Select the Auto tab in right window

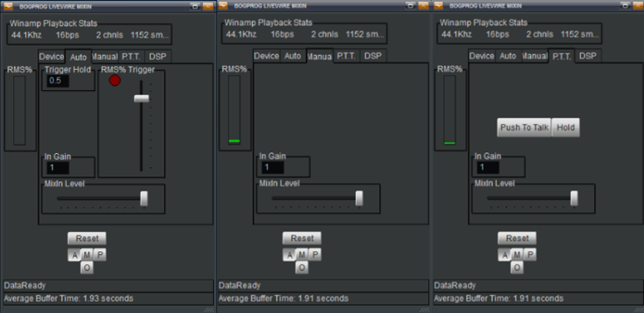click(508, 56)
